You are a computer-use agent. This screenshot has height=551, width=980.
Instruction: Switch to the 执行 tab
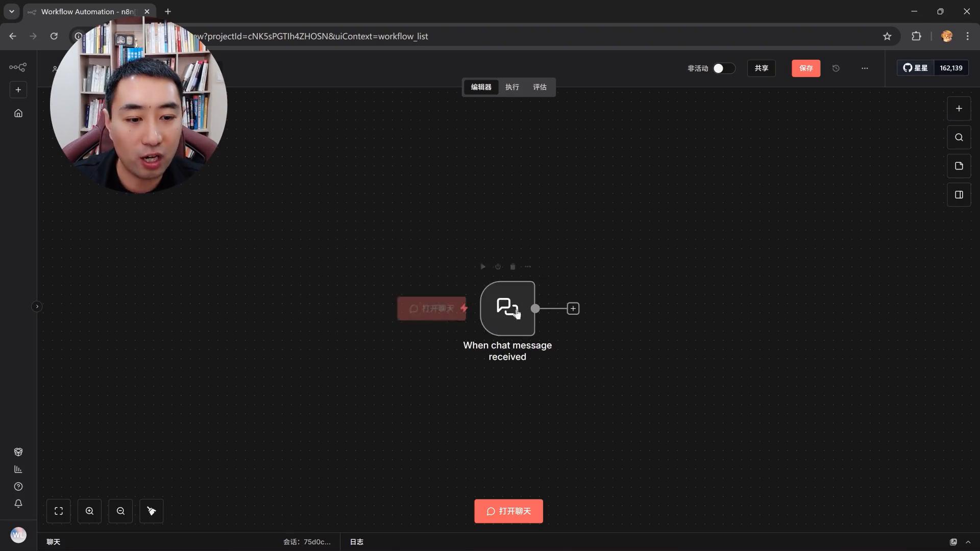coord(512,87)
